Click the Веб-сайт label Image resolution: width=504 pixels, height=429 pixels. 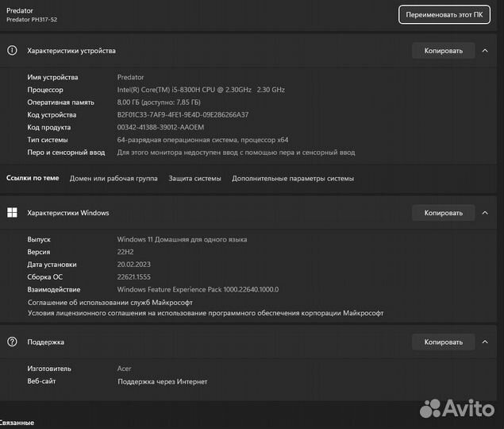(x=41, y=381)
